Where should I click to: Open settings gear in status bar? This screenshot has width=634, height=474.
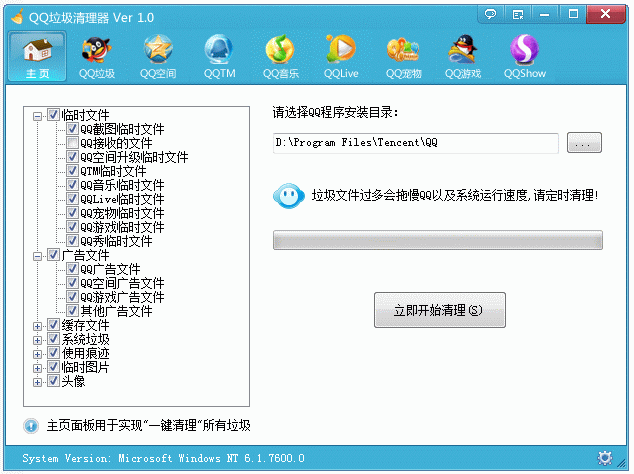pyautogui.click(x=604, y=458)
